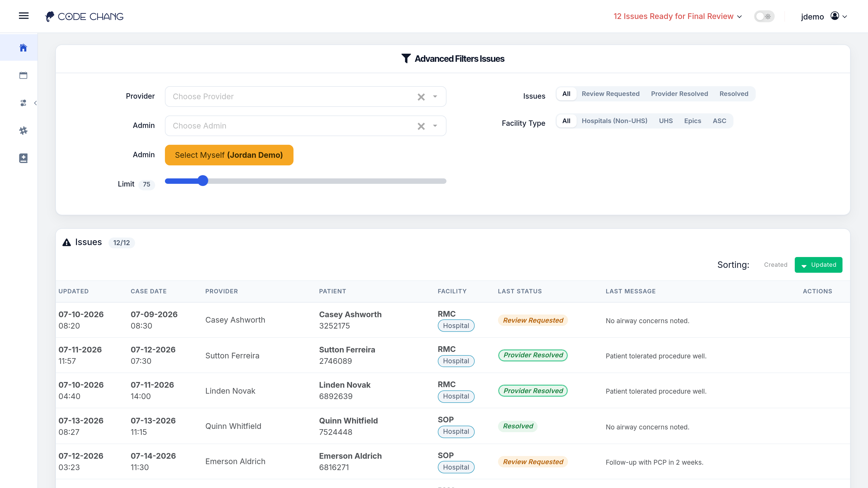Sort issues by Created
This screenshot has height=488, width=868.
(775, 265)
